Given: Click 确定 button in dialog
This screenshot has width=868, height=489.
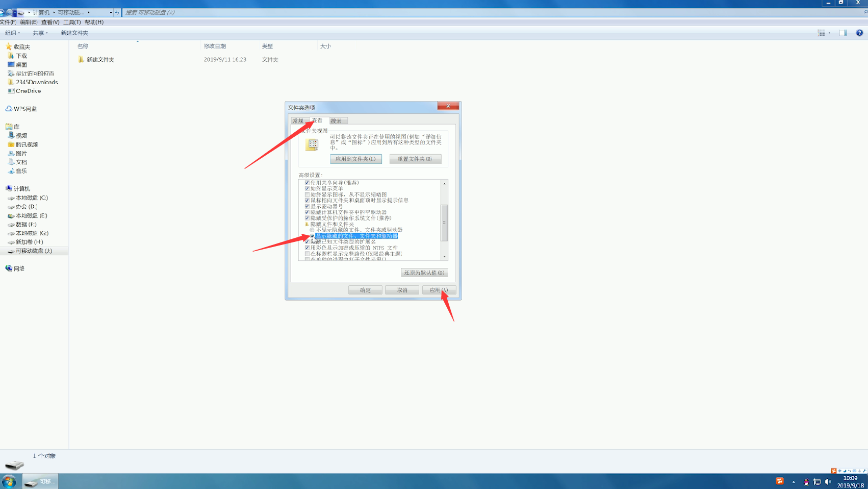Looking at the screenshot, I should 365,290.
